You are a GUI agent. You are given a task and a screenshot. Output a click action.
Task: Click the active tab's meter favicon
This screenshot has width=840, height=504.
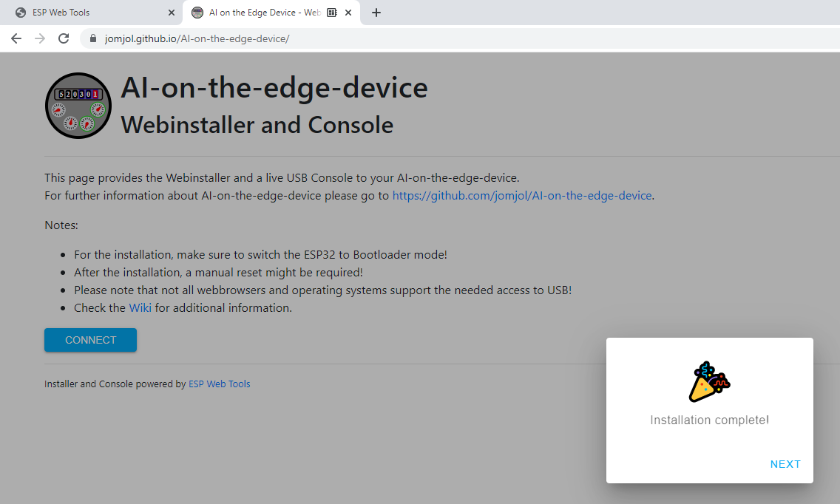197,13
